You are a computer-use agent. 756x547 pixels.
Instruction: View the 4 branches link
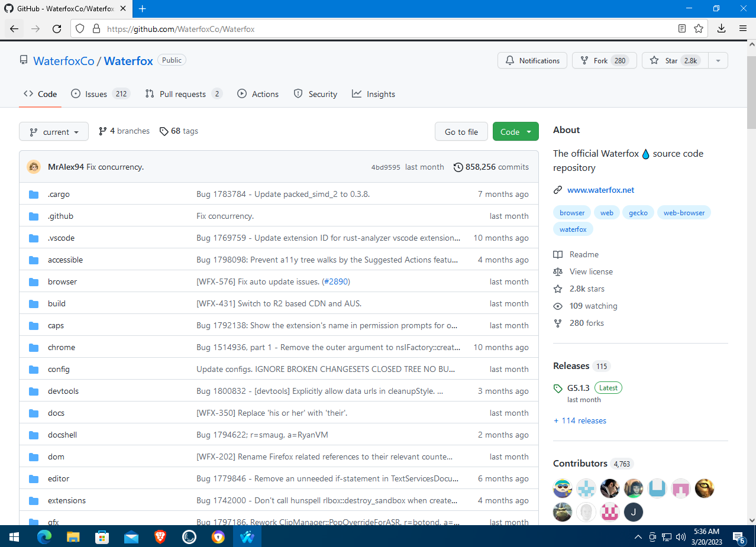tap(124, 131)
